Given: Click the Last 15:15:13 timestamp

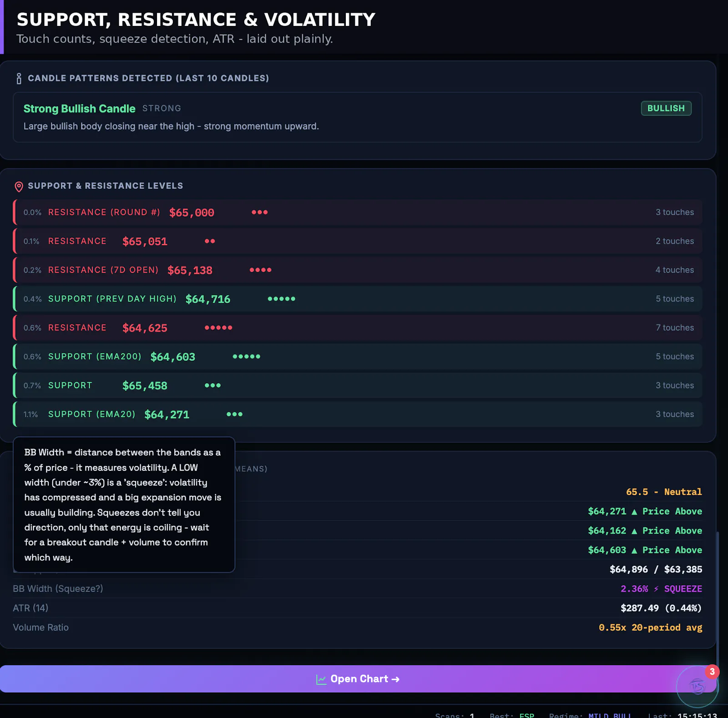Looking at the screenshot, I should [682, 715].
